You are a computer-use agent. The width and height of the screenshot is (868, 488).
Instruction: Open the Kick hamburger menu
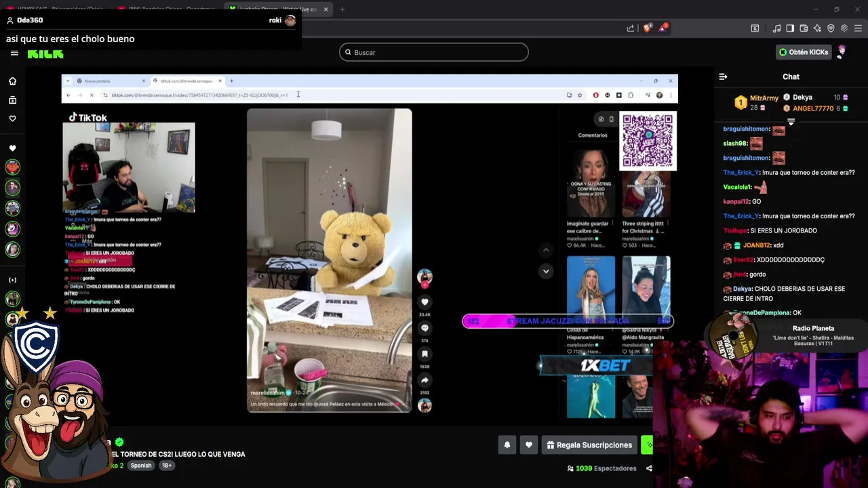pos(14,53)
